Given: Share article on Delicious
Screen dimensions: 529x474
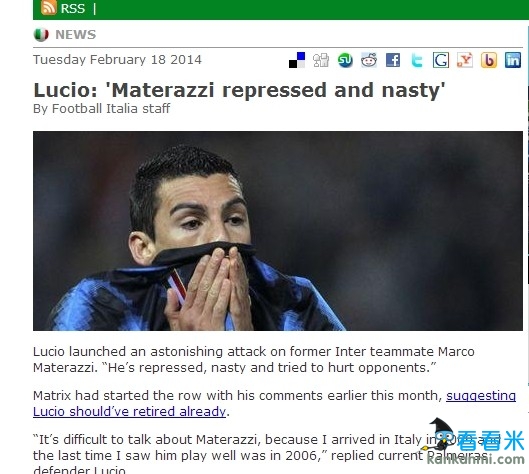Looking at the screenshot, I should (x=297, y=60).
